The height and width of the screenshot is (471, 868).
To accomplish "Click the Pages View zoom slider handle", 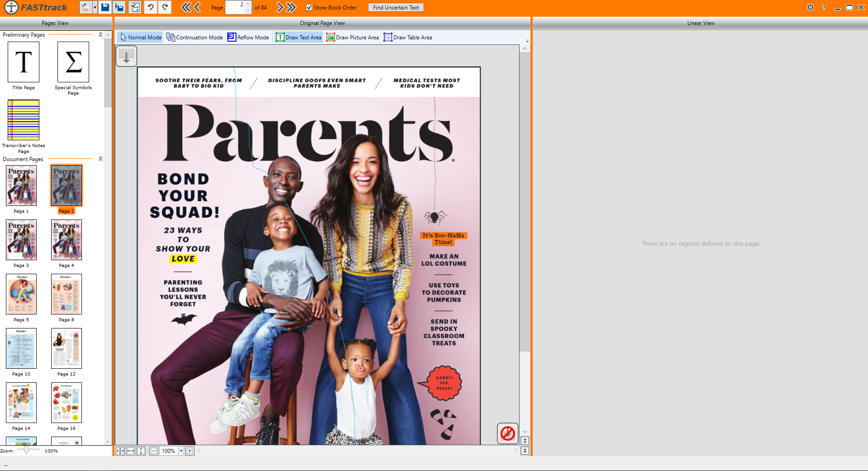I will [26, 450].
